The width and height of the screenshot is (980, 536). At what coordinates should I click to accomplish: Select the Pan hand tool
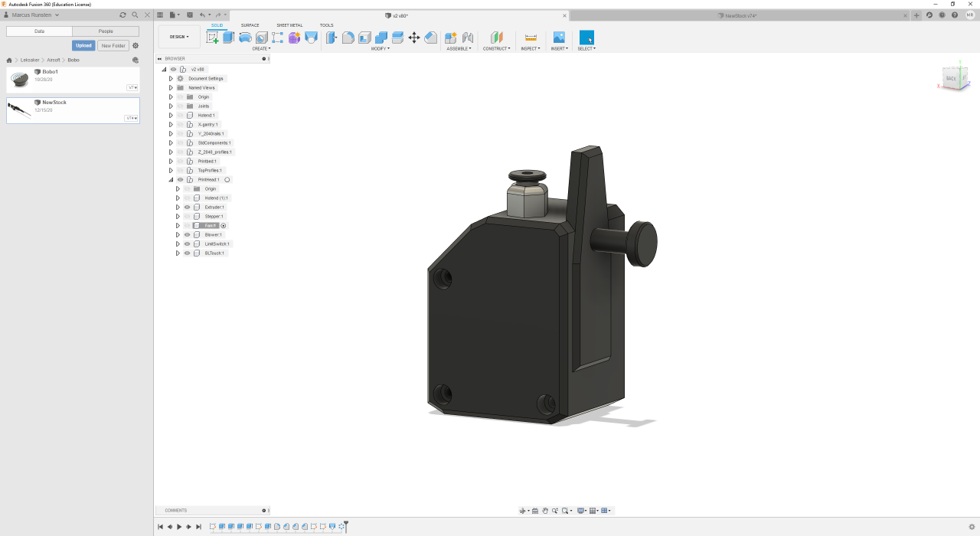545,511
